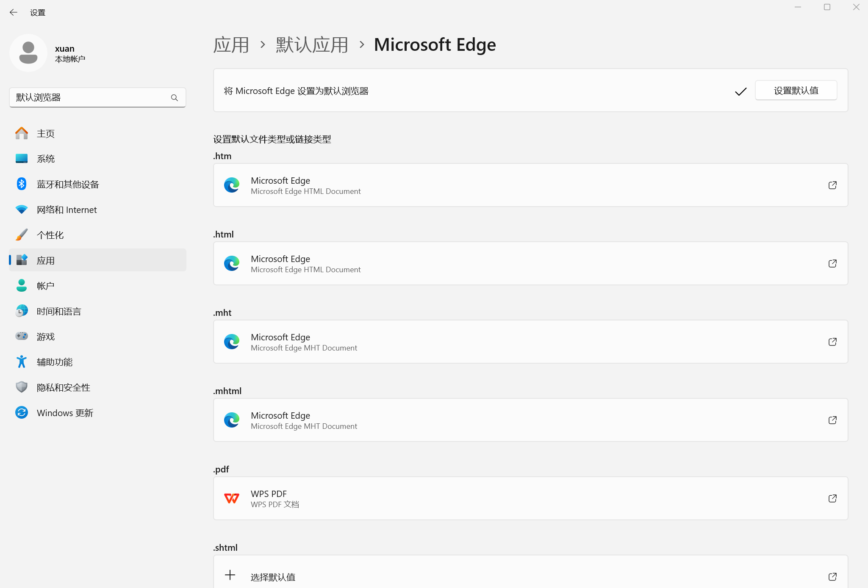Open the 帐户 section

(97, 286)
